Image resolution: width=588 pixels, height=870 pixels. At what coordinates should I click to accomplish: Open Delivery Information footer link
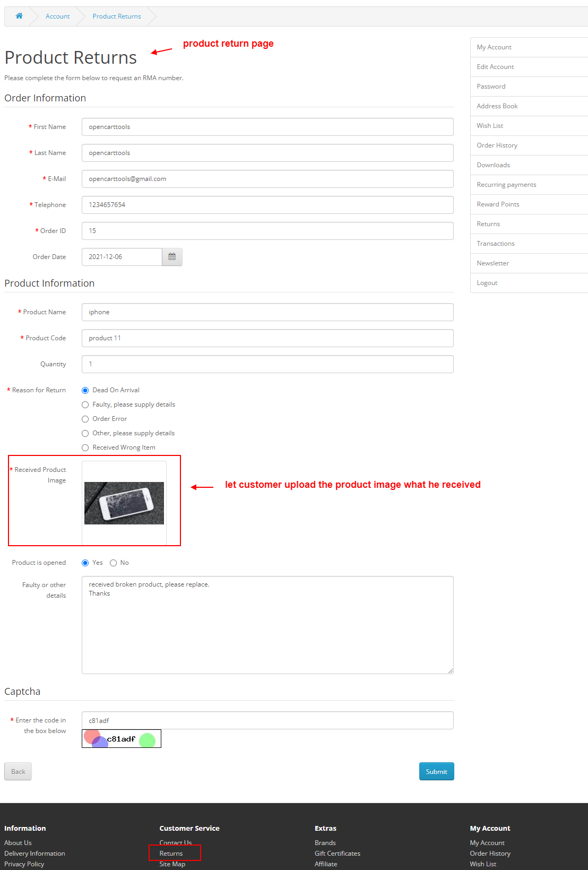[x=34, y=853]
